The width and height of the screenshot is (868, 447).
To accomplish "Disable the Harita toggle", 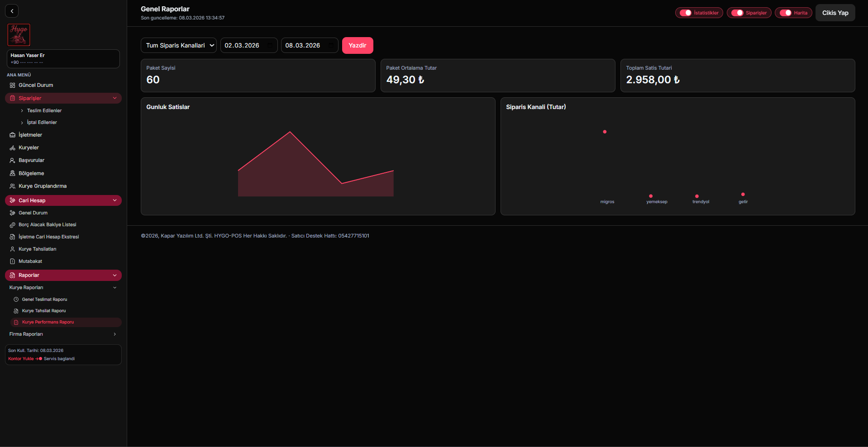I will click(785, 13).
